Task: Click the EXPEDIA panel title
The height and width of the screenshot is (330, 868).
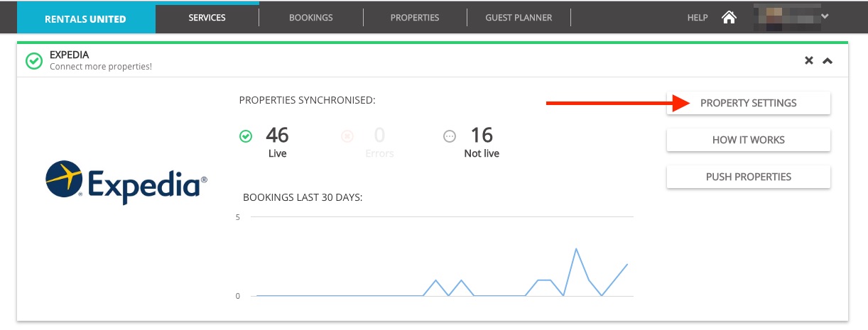Action: click(70, 55)
